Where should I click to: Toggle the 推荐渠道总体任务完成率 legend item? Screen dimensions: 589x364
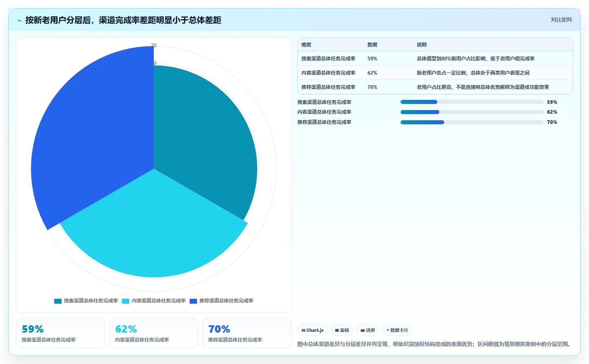[221, 301]
